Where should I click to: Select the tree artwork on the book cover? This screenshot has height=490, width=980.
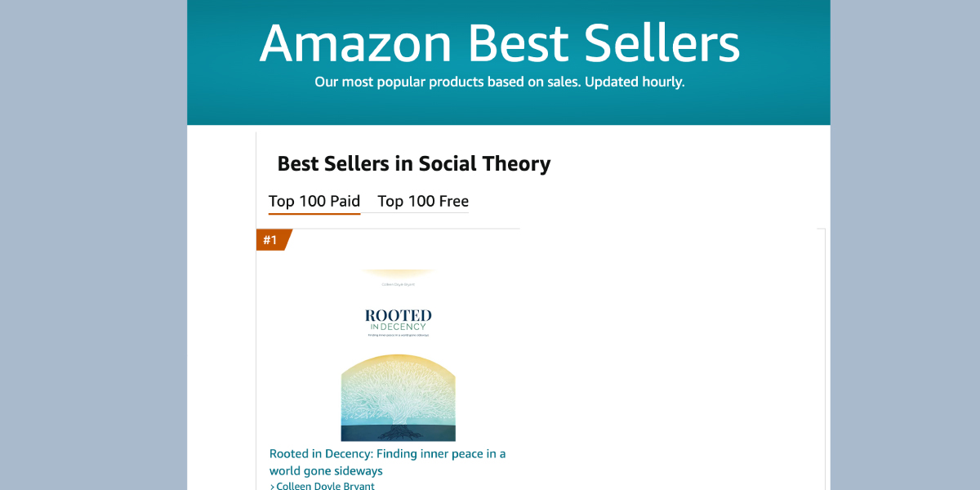pos(399,396)
